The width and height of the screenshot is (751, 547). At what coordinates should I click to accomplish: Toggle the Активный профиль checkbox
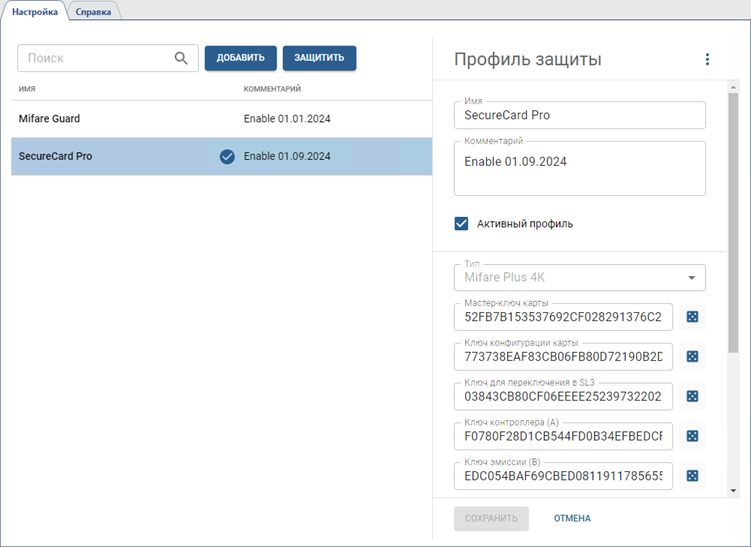click(462, 224)
